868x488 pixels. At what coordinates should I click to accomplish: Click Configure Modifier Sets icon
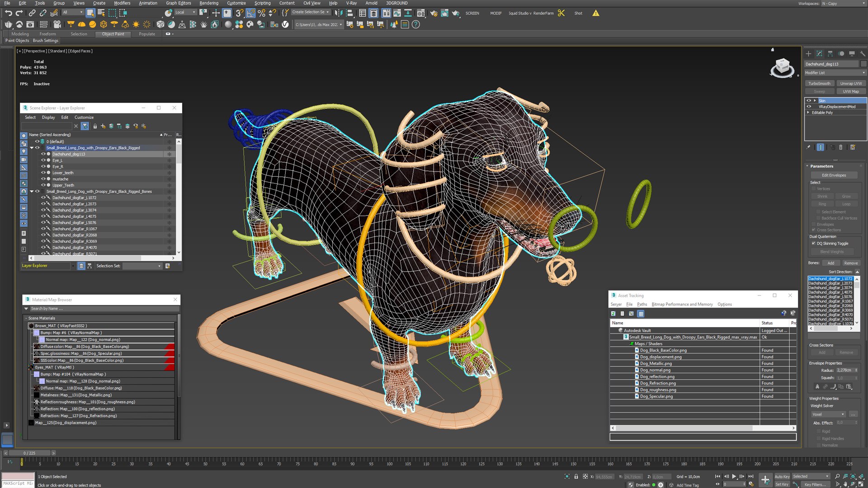tap(853, 147)
